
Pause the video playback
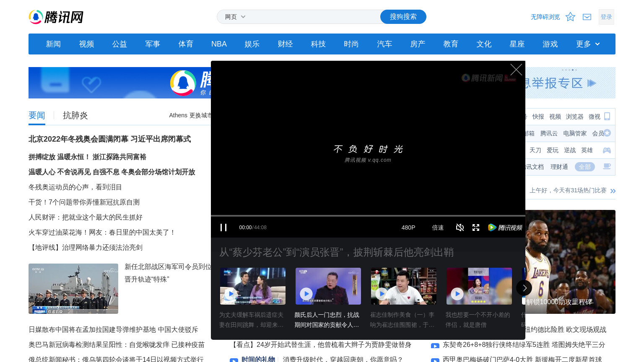coord(223,228)
